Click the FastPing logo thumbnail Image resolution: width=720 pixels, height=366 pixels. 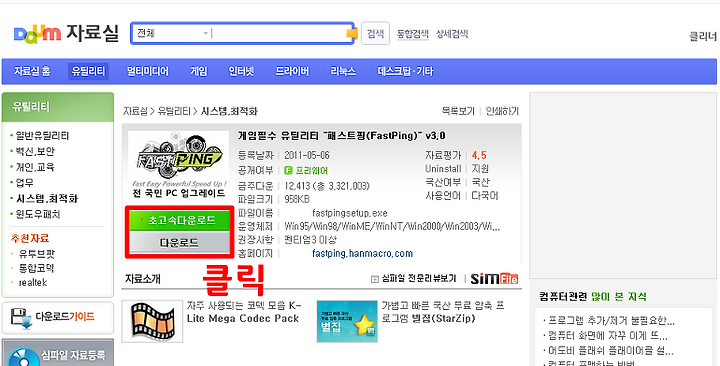point(178,164)
